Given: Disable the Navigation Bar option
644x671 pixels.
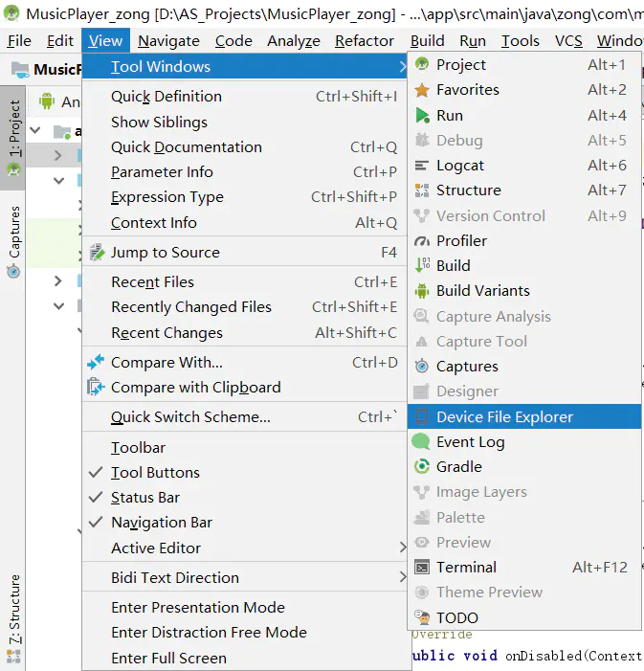Looking at the screenshot, I should click(x=96, y=523).
